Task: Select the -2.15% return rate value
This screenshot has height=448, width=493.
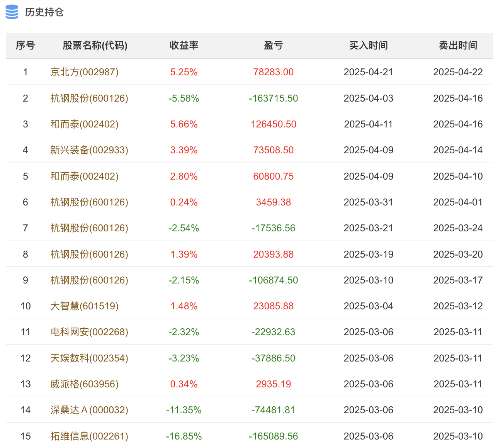Action: pyautogui.click(x=184, y=280)
